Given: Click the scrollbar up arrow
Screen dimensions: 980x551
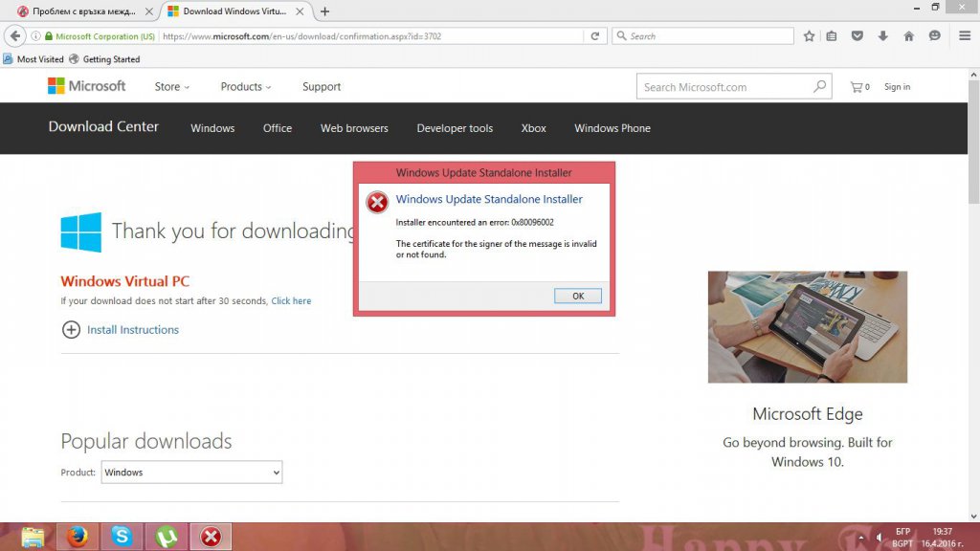Looking at the screenshot, I should (973, 75).
